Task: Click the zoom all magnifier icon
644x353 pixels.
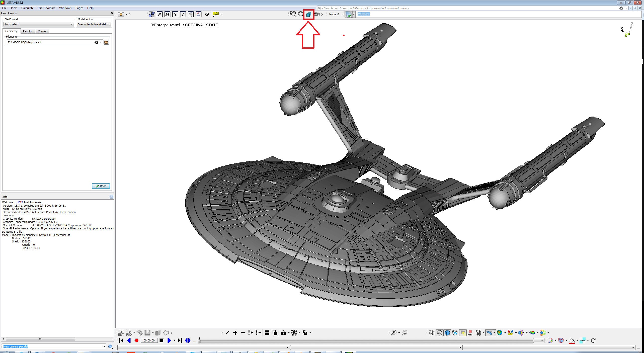Action: pos(301,14)
